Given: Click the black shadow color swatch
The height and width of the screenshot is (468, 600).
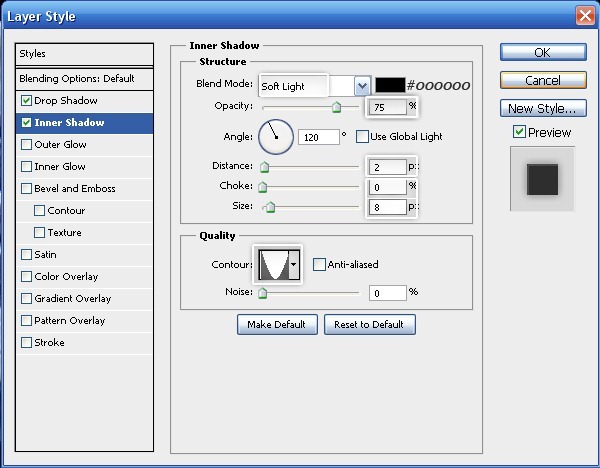Looking at the screenshot, I should [x=389, y=86].
